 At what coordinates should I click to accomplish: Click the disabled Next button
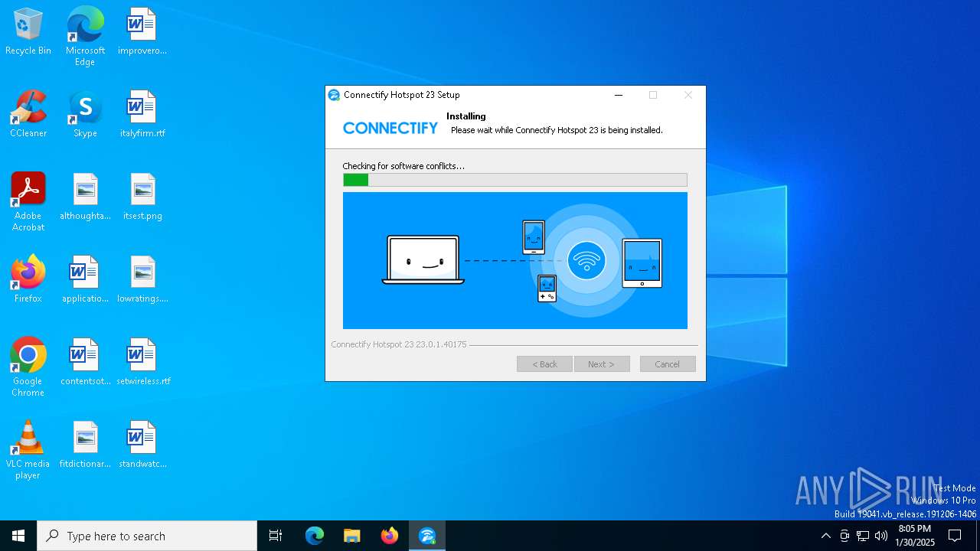pos(602,364)
